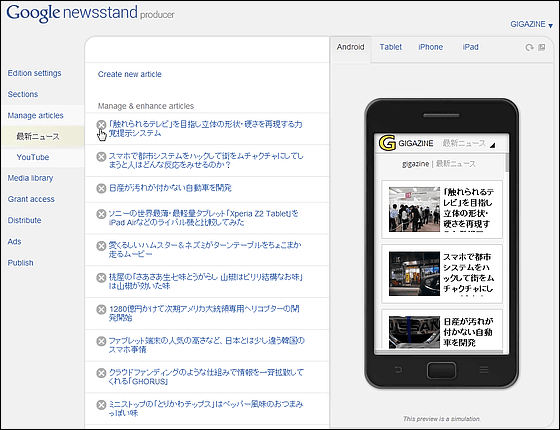Image resolution: width=560 pixels, height=430 pixels.
Task: Open Grant access in sidebar
Action: click(31, 199)
